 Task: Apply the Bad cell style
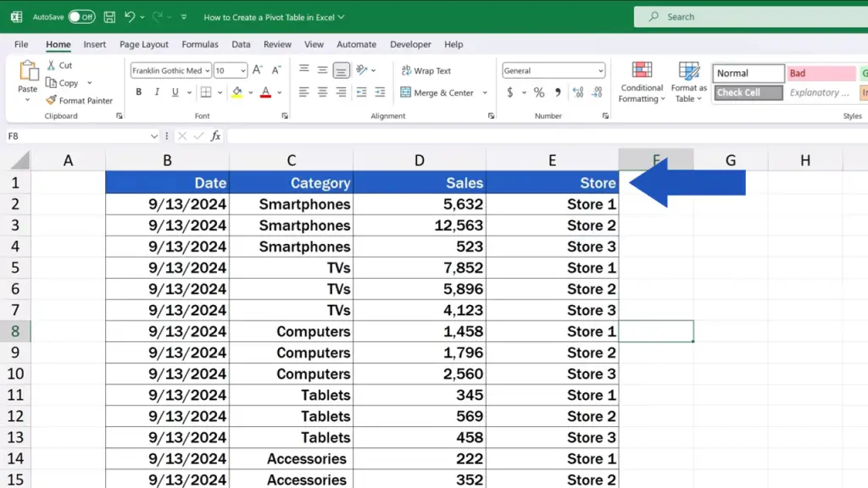pyautogui.click(x=821, y=73)
